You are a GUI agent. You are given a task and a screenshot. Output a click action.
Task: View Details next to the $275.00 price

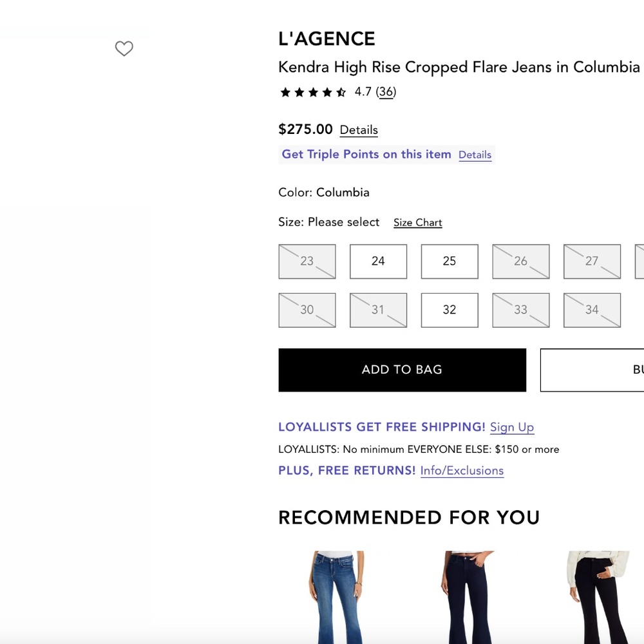coord(358,130)
